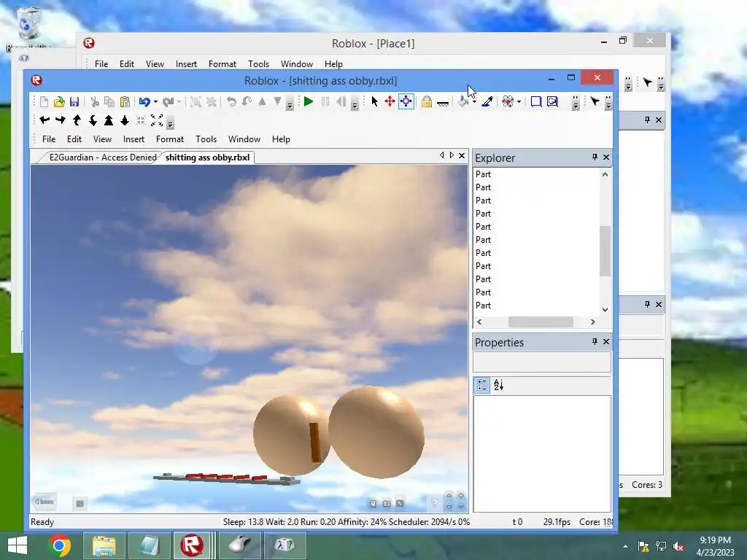Select the black arrow Select tool

click(374, 101)
